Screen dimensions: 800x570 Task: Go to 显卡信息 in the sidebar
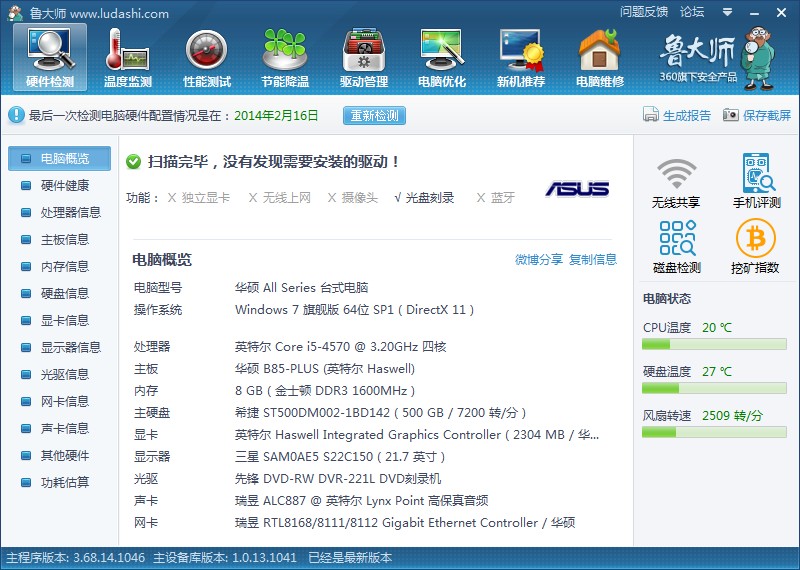(x=64, y=321)
